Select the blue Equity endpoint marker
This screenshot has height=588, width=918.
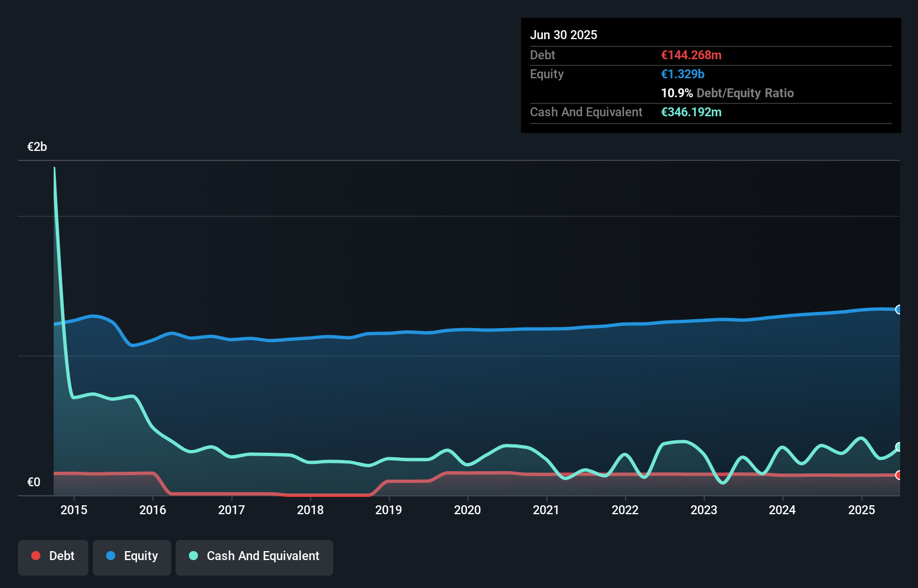(898, 310)
